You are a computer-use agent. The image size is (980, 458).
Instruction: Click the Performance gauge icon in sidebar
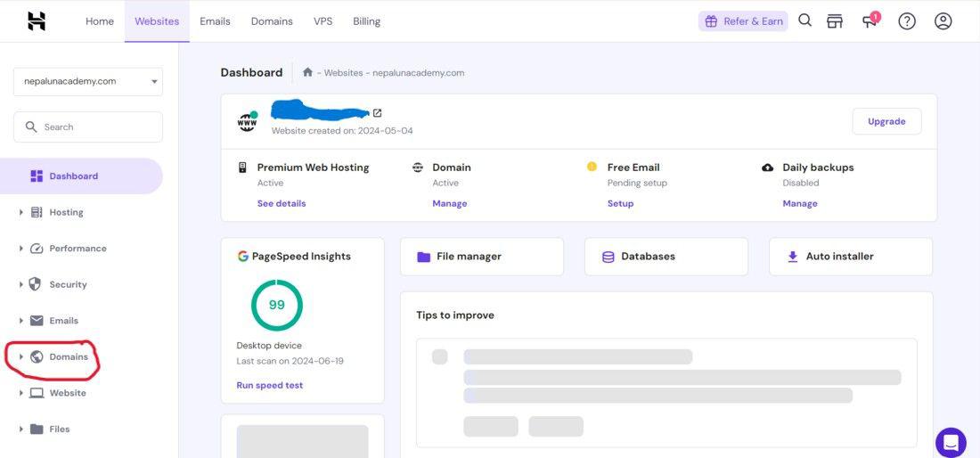(x=37, y=249)
